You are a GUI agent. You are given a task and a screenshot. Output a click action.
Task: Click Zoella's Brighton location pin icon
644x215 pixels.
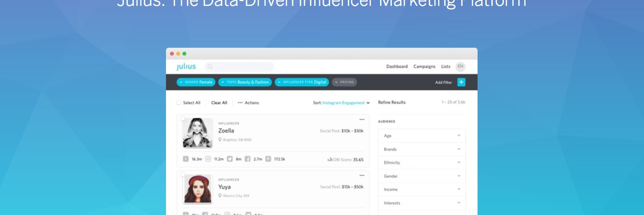pos(220,140)
